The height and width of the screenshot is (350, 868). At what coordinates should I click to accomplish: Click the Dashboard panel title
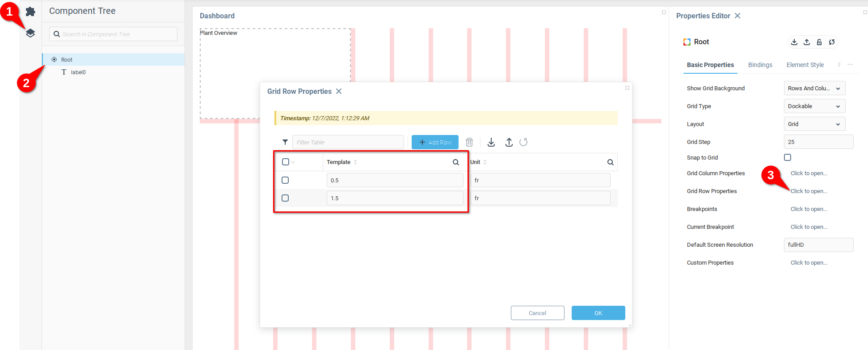[217, 16]
